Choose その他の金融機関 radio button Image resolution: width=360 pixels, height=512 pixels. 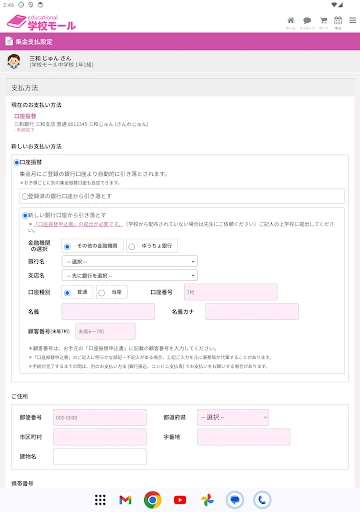pos(67,246)
